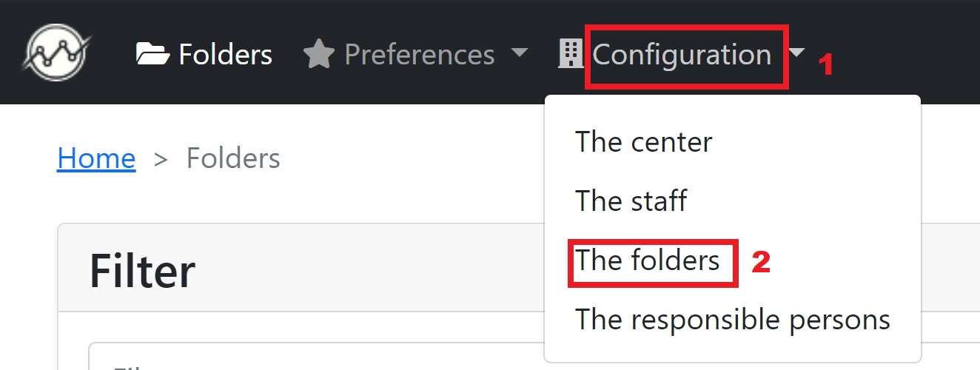Viewport: 980px width, 370px height.
Task: Click the building icon beside Configuration
Action: (570, 54)
